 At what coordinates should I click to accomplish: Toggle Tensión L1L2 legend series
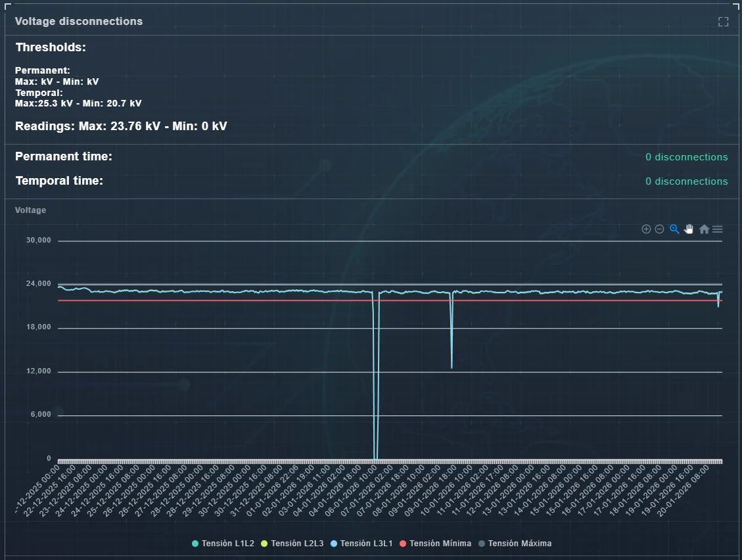[223, 544]
